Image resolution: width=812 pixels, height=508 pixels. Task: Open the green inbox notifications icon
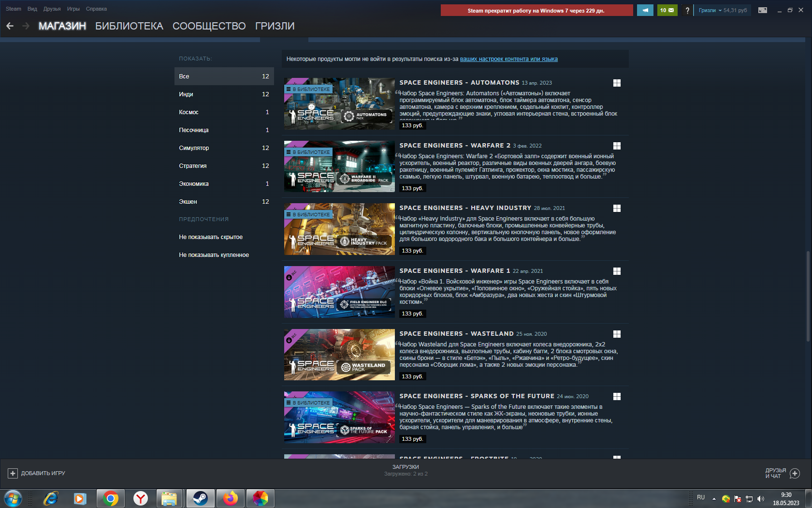pos(667,10)
